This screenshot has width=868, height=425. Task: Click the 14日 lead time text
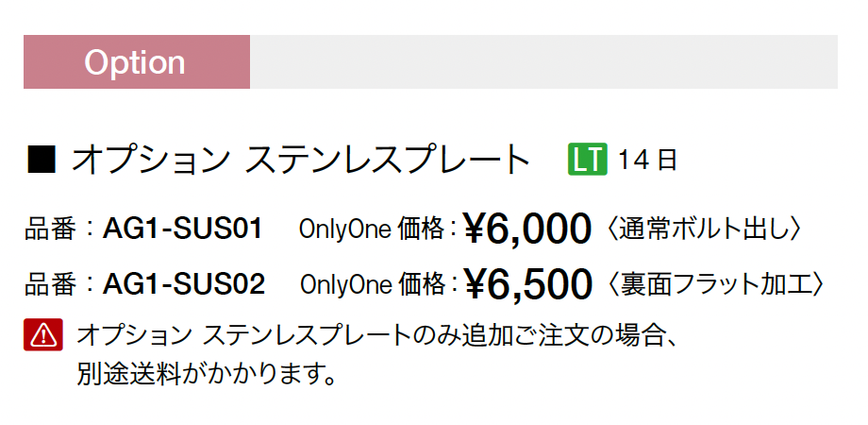tap(647, 160)
